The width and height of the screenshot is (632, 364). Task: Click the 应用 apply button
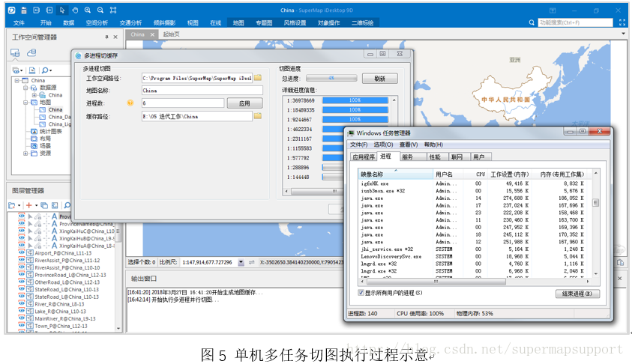[x=244, y=103]
